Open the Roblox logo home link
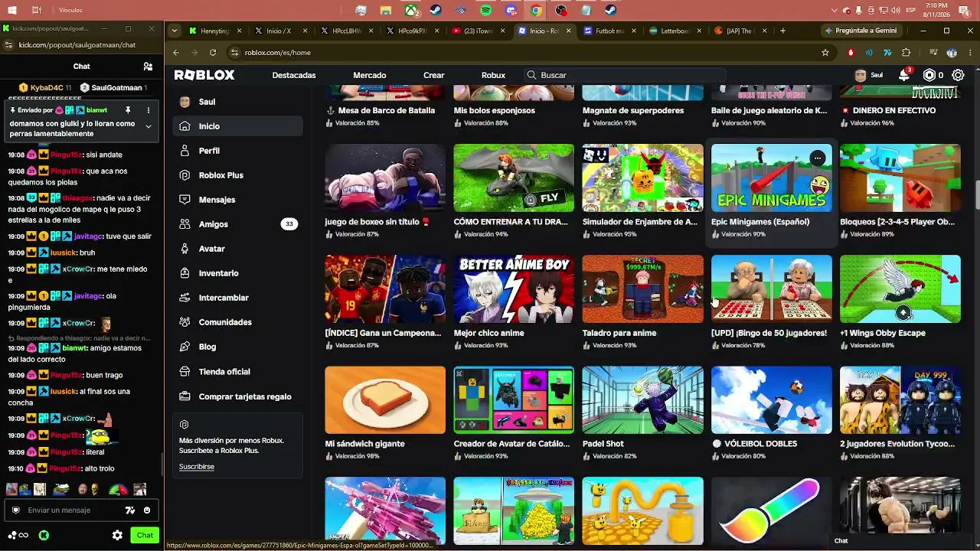This screenshot has height=551, width=980. pos(204,75)
